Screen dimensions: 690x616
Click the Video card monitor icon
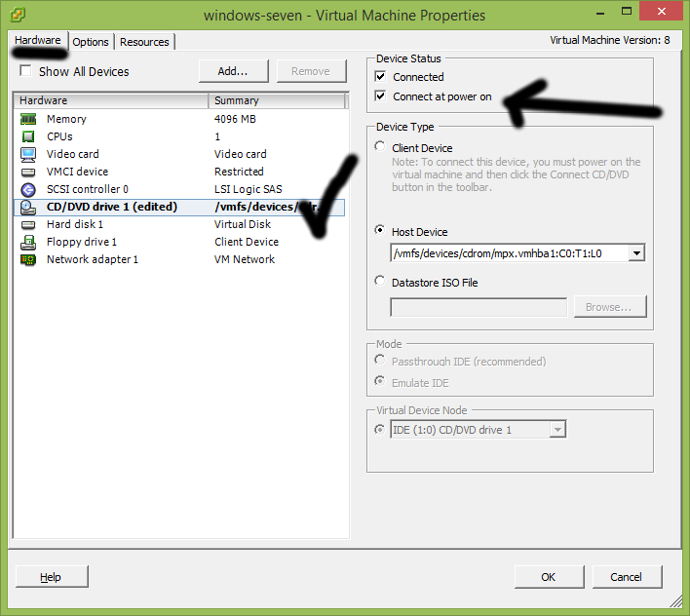[28, 154]
